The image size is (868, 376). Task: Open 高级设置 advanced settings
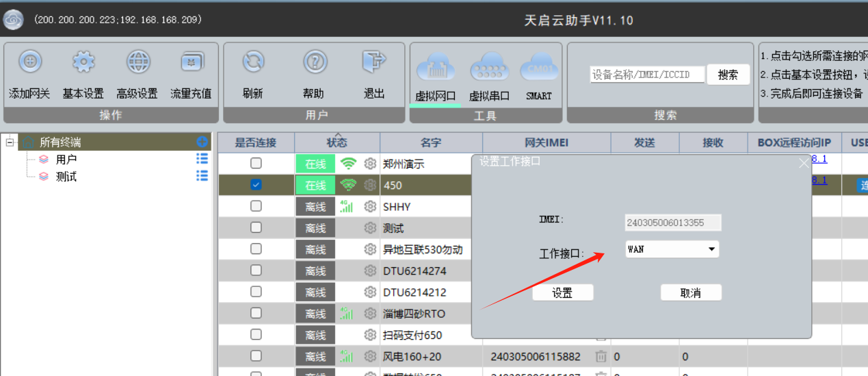tap(137, 62)
